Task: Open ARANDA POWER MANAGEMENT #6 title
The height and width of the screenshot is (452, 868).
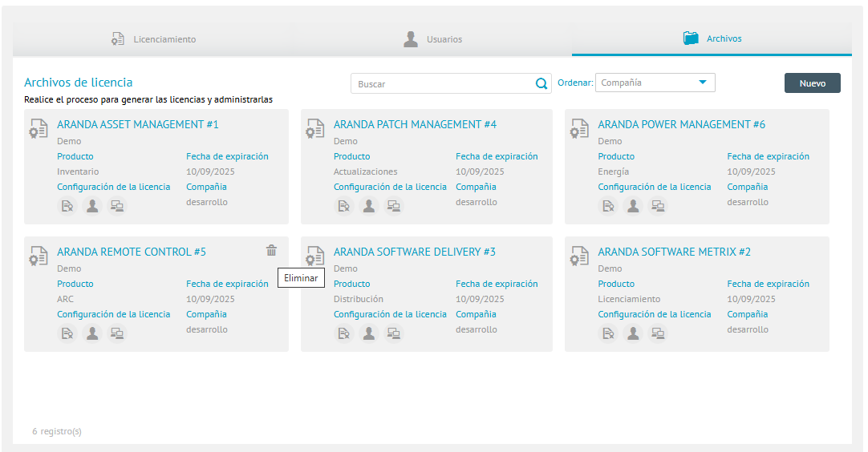Action: (681, 124)
